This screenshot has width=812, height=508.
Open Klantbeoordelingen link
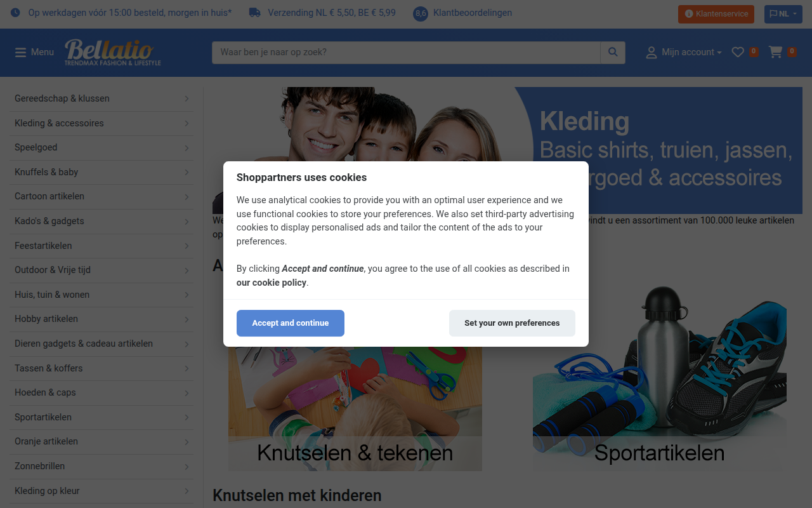473,13
